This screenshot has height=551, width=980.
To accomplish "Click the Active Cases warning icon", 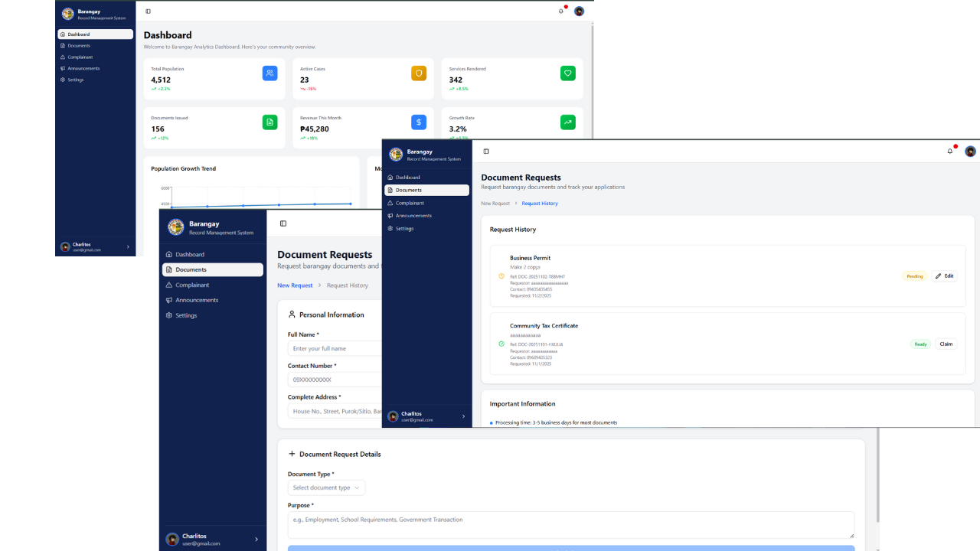I will [418, 73].
